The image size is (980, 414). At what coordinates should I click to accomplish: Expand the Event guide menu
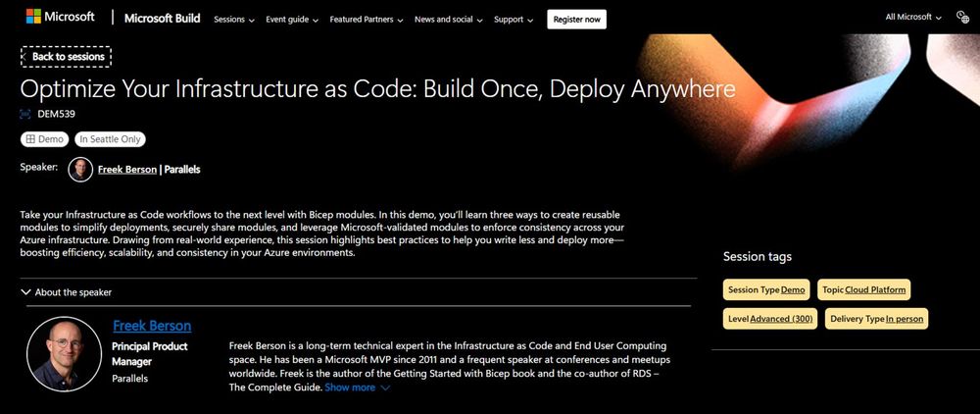(292, 20)
